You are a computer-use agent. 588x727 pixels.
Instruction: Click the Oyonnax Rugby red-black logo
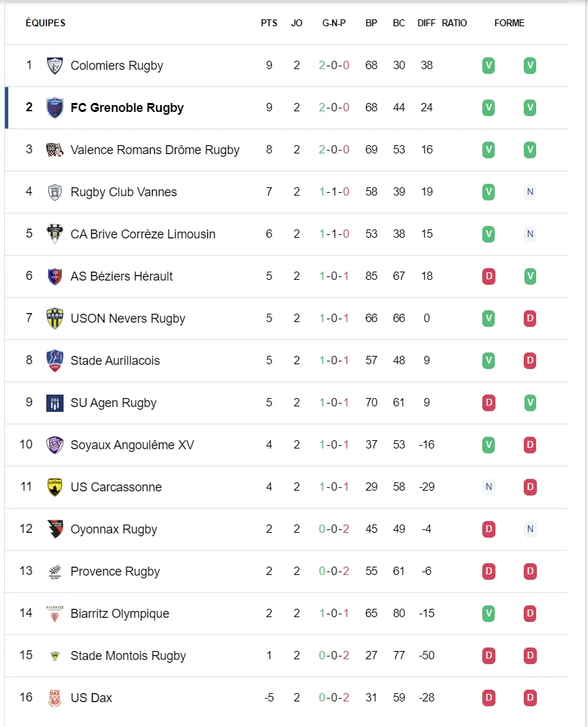55,529
